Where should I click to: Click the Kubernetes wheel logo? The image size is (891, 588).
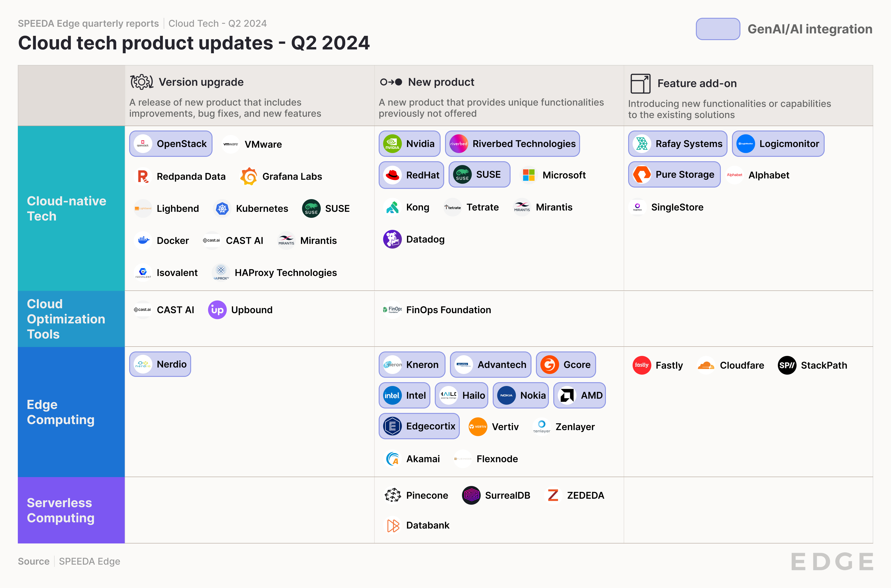coord(222,208)
